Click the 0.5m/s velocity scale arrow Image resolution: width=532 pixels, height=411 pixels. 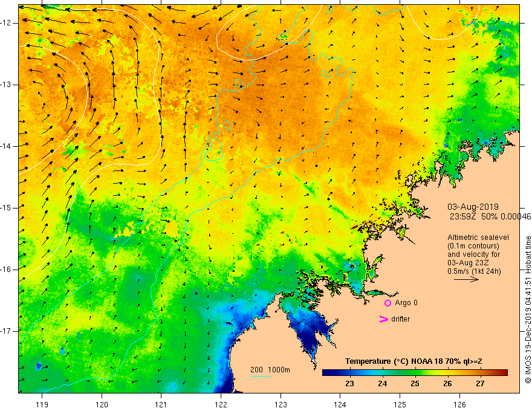pos(466,280)
